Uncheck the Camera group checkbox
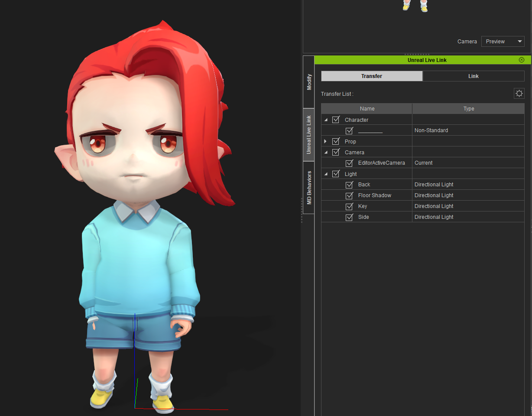 (336, 152)
